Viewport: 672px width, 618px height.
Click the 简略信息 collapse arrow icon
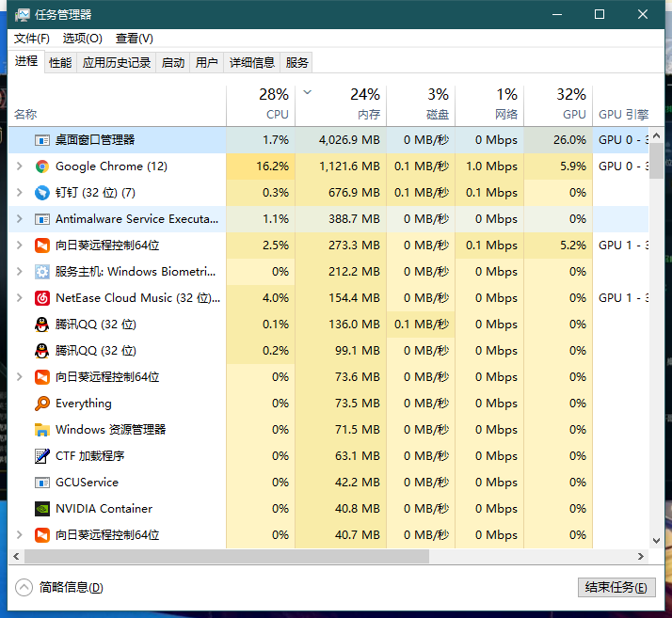coord(24,587)
